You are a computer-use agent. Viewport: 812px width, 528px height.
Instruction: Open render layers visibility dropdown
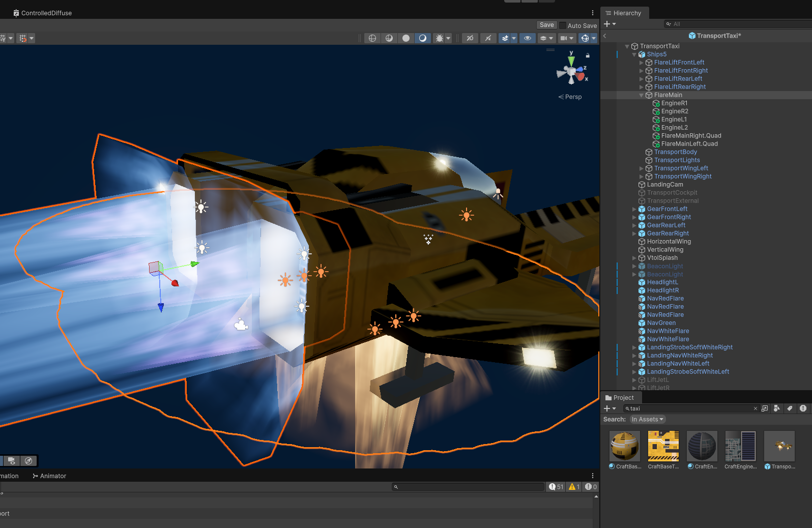tap(546, 38)
